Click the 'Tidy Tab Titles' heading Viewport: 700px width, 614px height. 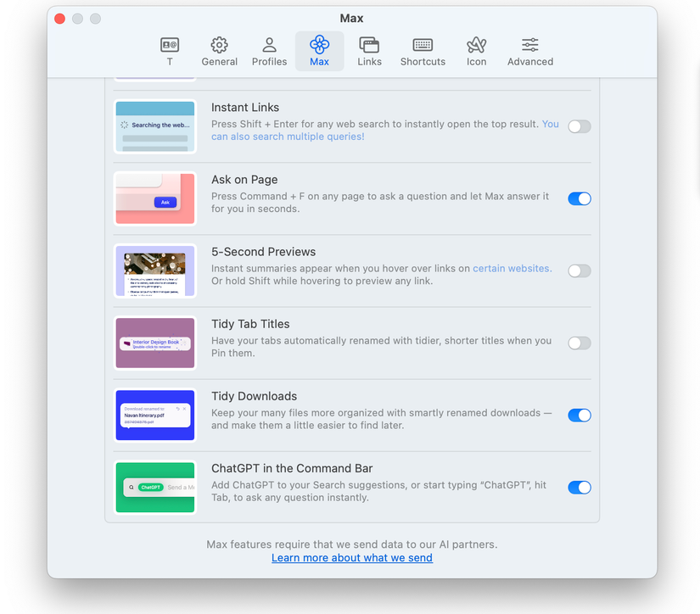point(250,324)
